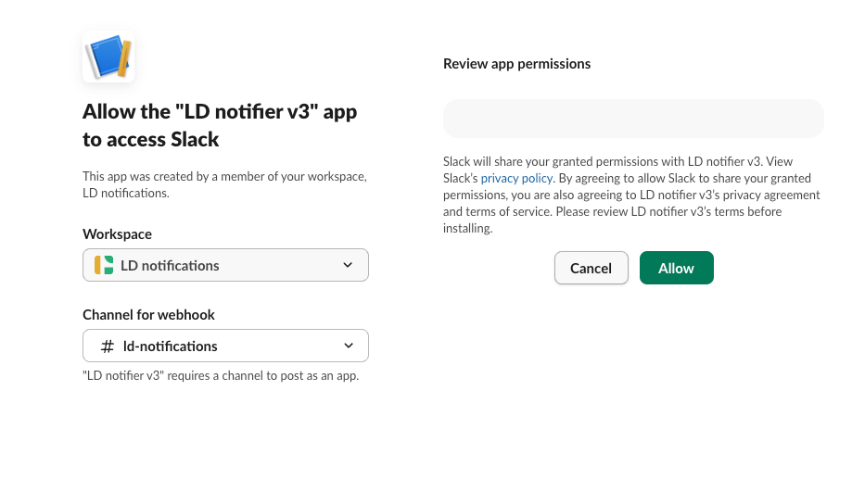Click the 'Channel for webhook' label

[148, 315]
